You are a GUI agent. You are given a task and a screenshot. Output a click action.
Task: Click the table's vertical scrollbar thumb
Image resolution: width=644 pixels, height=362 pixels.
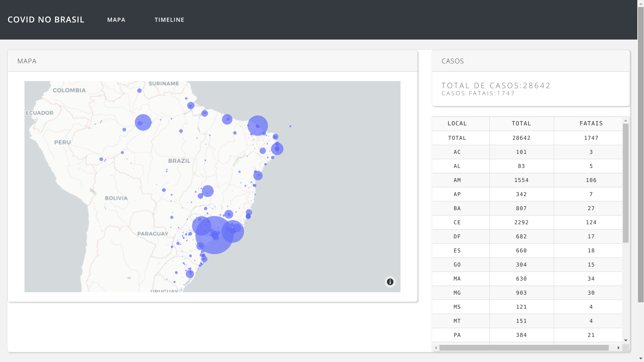(626, 183)
